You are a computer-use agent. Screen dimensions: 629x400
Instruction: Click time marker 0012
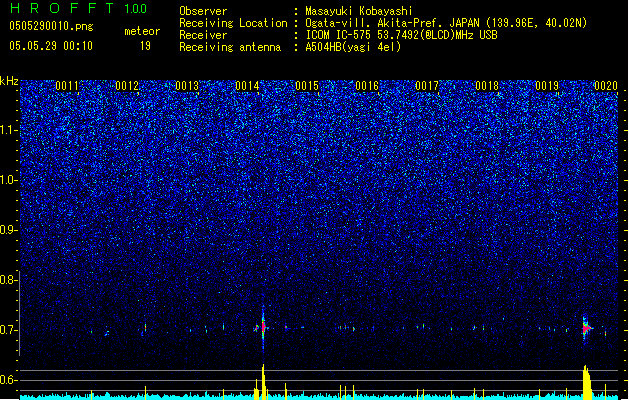127,86
